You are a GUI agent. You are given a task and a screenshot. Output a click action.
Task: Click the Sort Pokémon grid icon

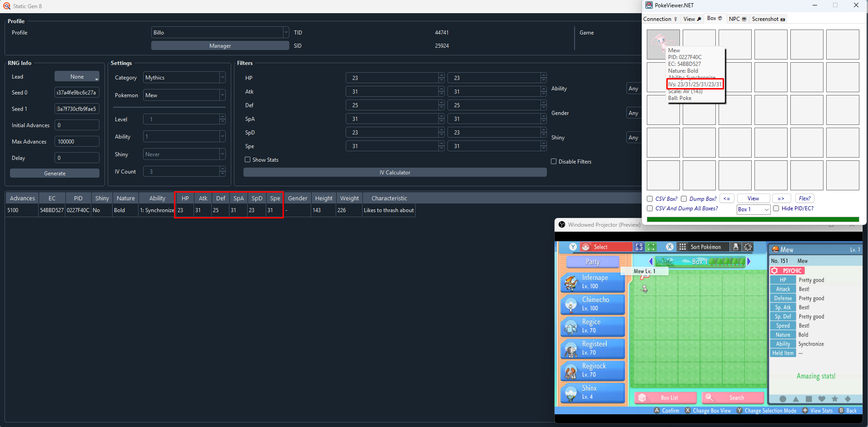click(x=682, y=247)
